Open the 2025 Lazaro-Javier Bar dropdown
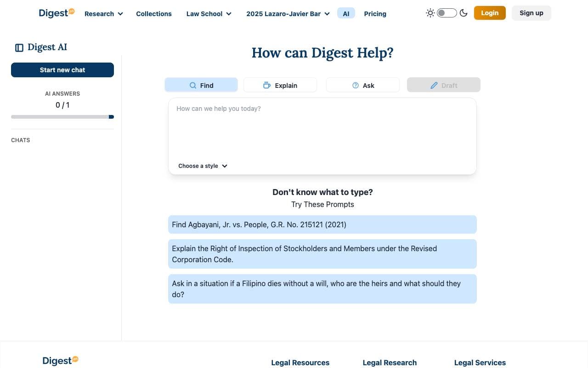The image size is (588, 368). tap(288, 14)
